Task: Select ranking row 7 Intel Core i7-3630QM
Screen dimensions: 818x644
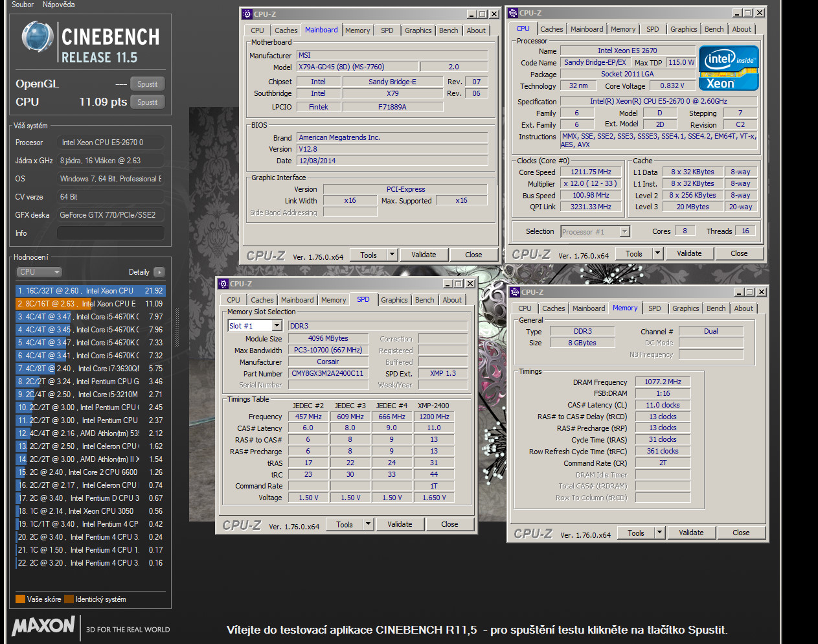Action: (x=90, y=369)
